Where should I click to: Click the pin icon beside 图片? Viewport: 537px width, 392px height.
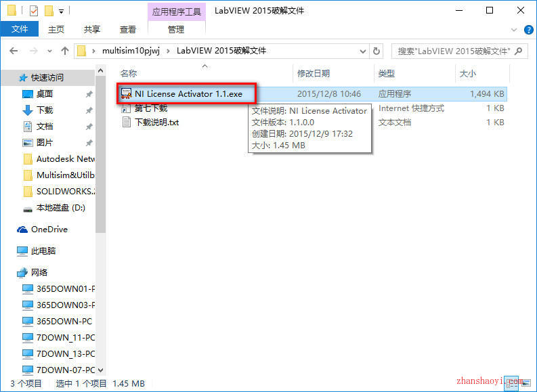click(x=89, y=143)
